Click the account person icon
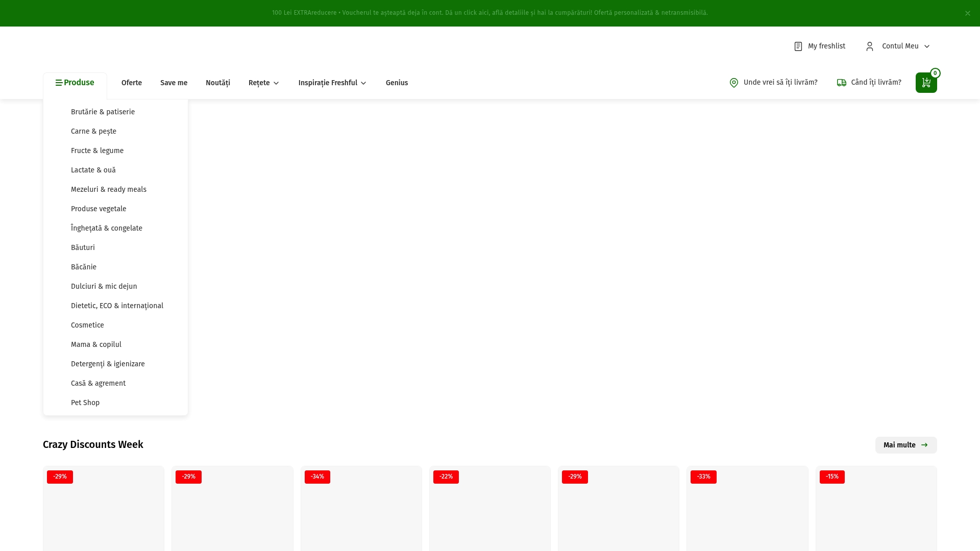 click(869, 46)
